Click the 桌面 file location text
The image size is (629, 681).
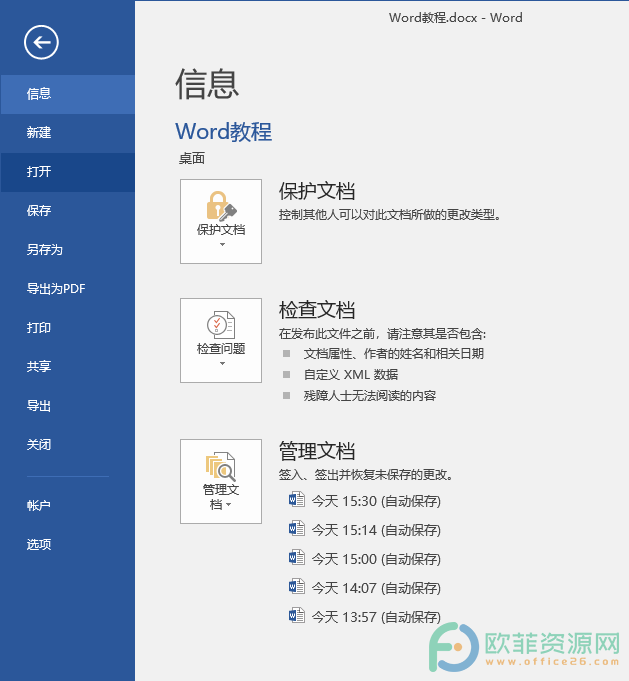[192, 159]
